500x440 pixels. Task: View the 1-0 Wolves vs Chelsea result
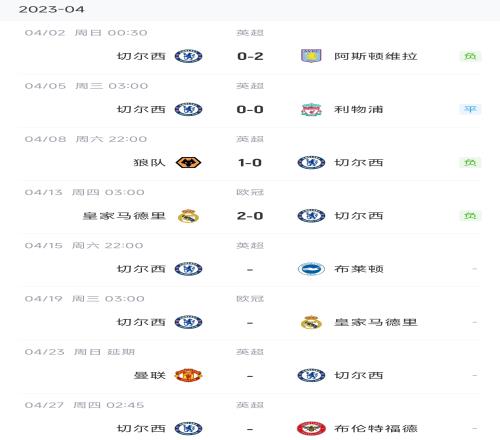250,163
